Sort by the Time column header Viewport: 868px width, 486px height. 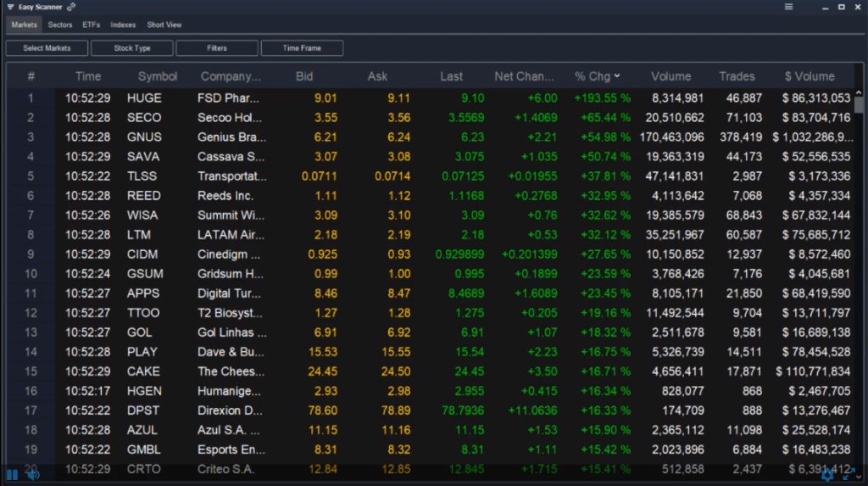coord(88,76)
